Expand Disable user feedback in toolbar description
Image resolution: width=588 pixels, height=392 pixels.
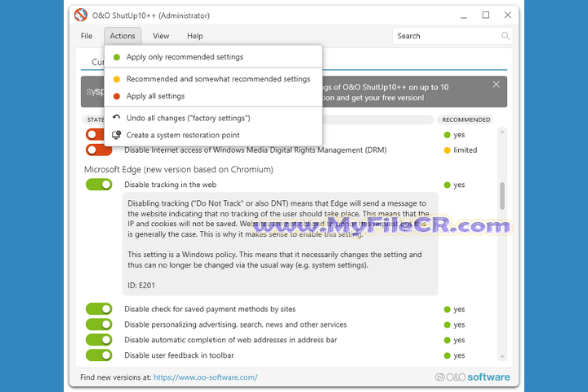pyautogui.click(x=179, y=355)
